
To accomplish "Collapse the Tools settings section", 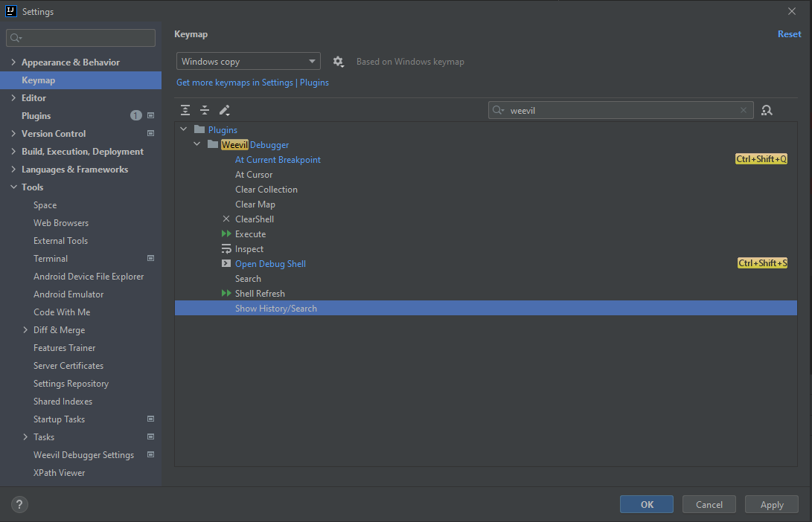I will [13, 187].
